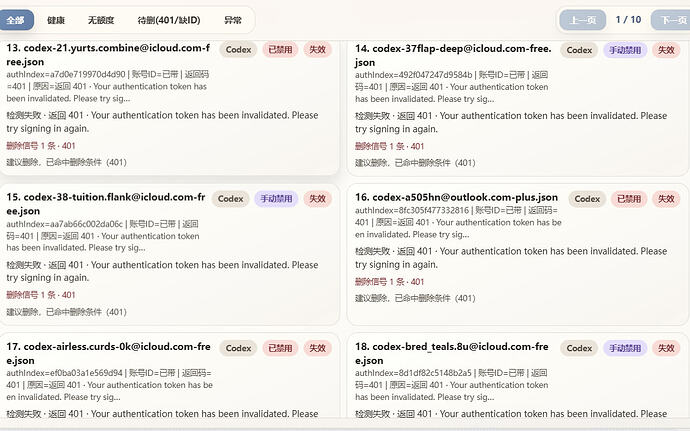
Task: Select the 全部 filter tab
Action: [x=16, y=20]
